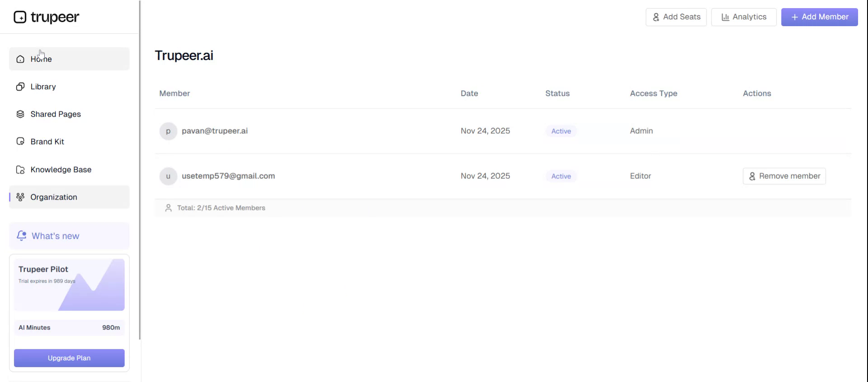Click the person icon in Remove member

(752, 176)
